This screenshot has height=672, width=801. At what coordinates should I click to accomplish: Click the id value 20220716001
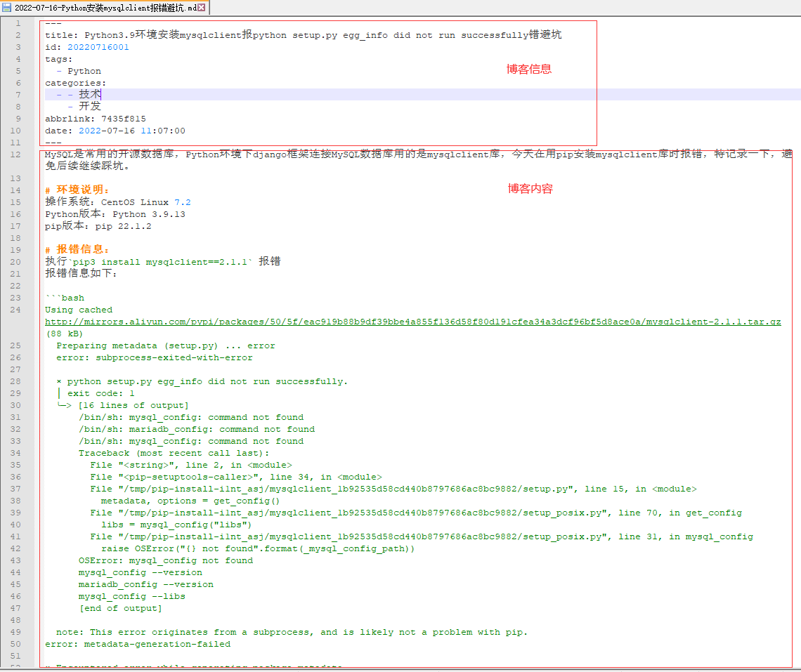click(x=98, y=47)
